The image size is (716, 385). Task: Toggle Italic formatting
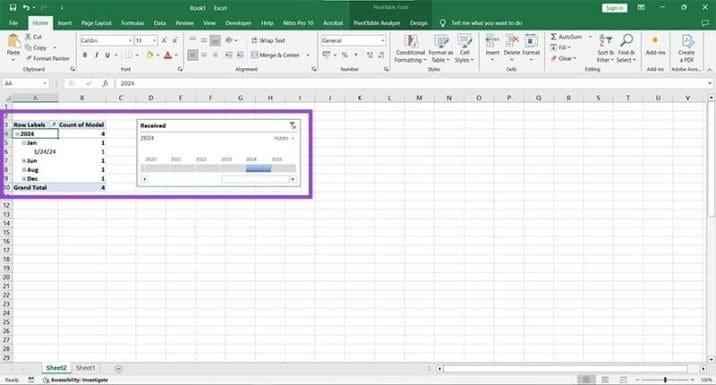(x=96, y=55)
